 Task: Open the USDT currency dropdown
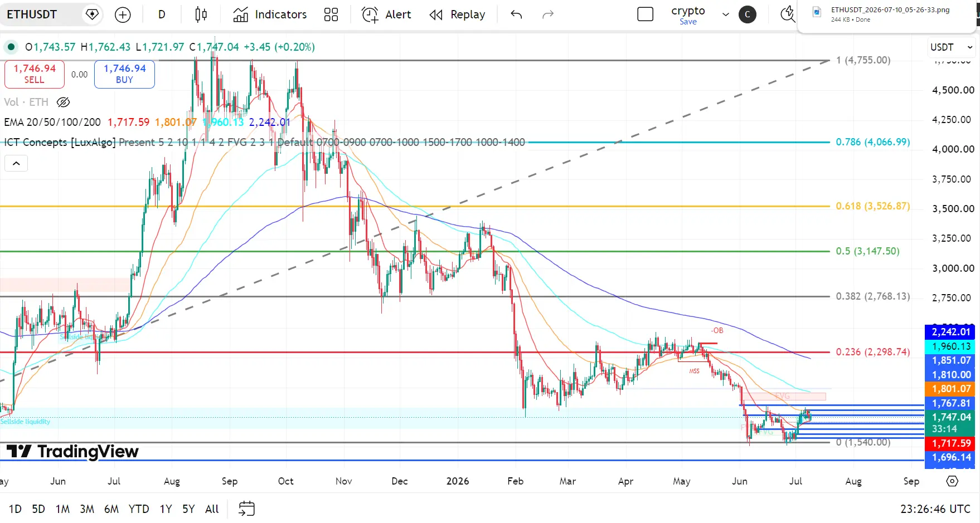click(x=951, y=47)
